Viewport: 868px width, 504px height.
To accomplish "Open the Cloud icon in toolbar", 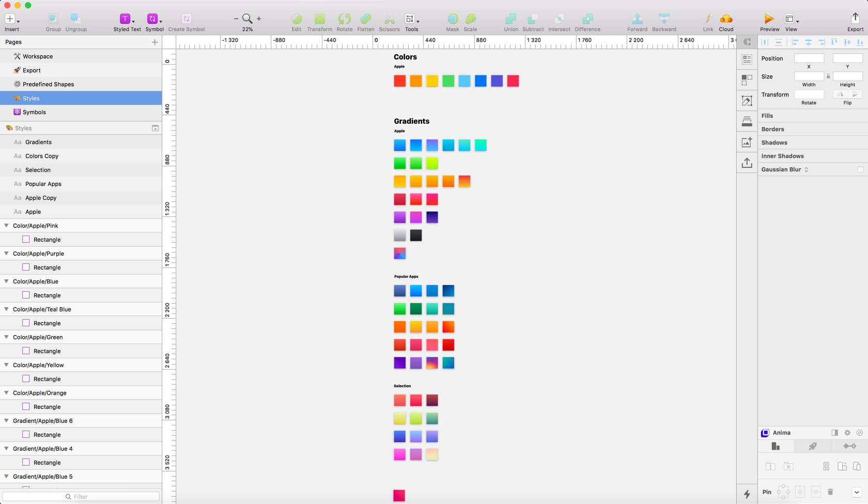I will 726,20.
